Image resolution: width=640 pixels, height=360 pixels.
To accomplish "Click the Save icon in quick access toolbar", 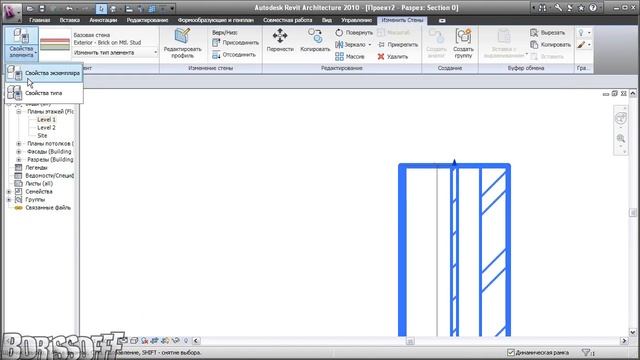I will [x=42, y=8].
